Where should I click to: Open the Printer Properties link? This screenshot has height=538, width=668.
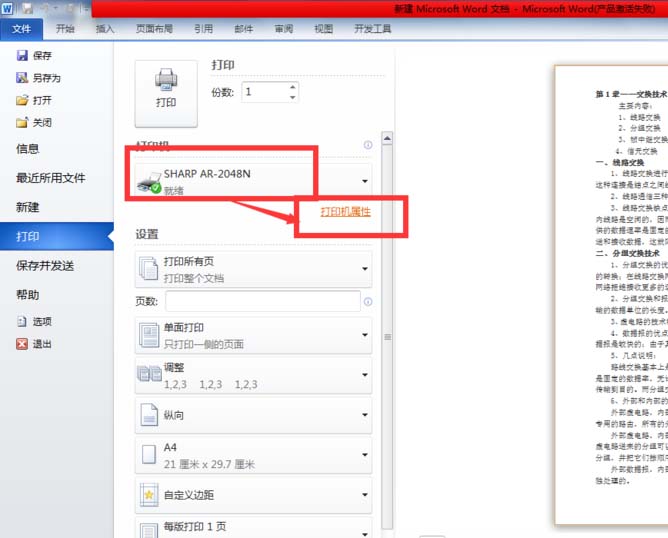click(345, 212)
